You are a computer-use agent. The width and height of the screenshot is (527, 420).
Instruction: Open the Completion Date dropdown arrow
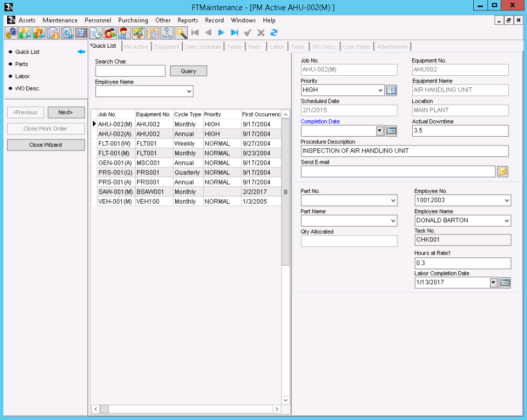(x=380, y=131)
